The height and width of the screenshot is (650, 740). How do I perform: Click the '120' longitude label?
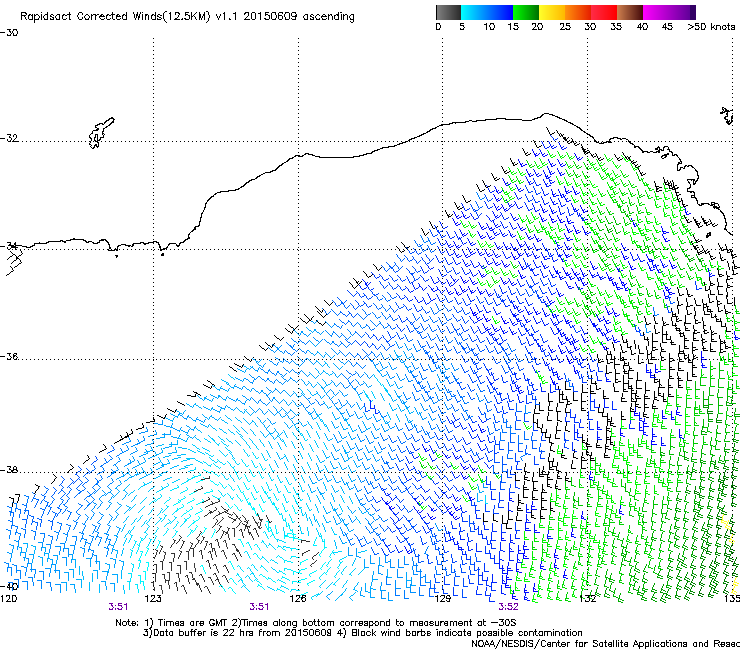click(8, 599)
